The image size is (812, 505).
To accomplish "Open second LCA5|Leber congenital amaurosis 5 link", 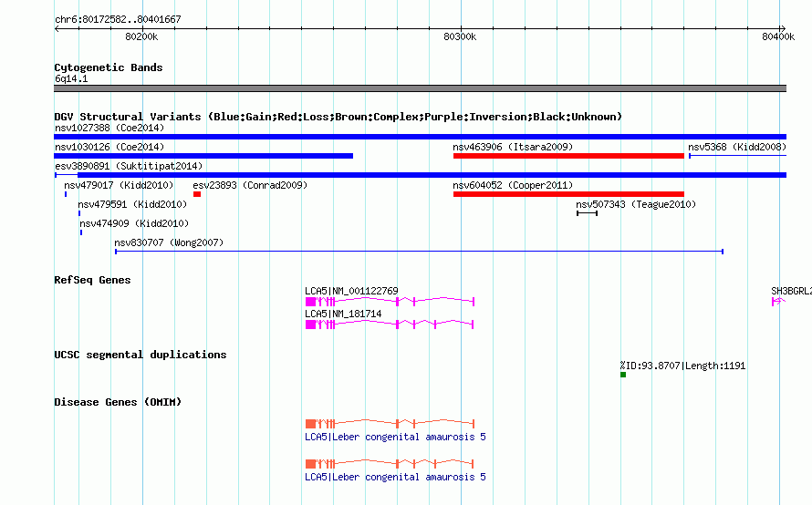I will 395,477.
